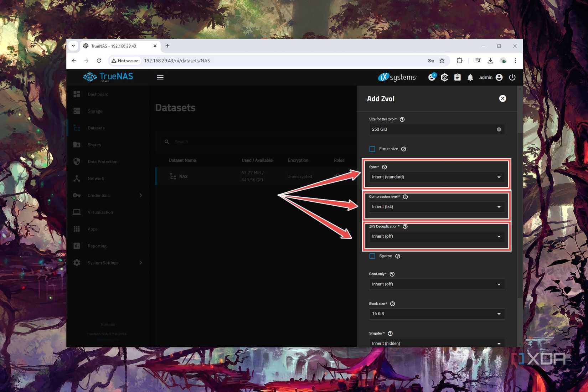The height and width of the screenshot is (392, 588).
Task: Show help for Sync
Action: click(384, 167)
